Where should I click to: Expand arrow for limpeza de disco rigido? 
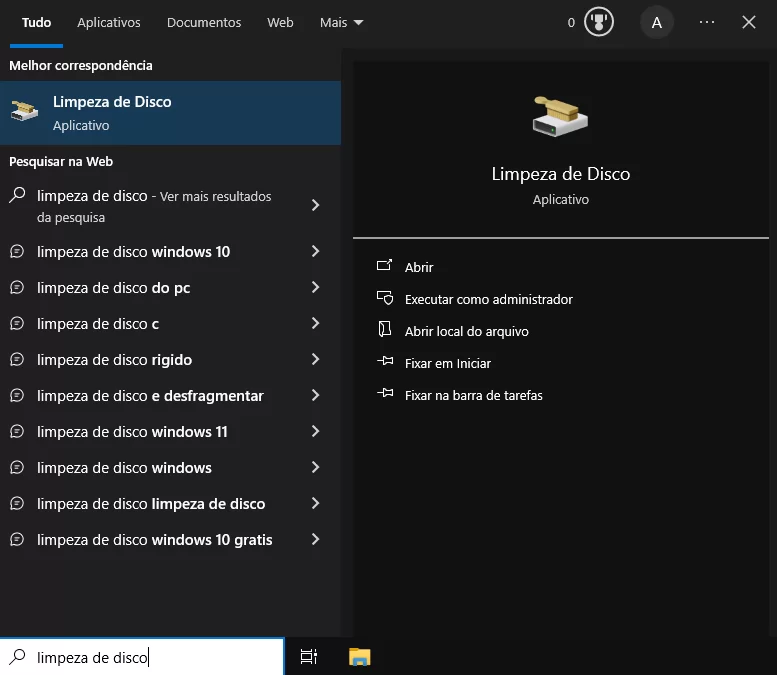315,359
